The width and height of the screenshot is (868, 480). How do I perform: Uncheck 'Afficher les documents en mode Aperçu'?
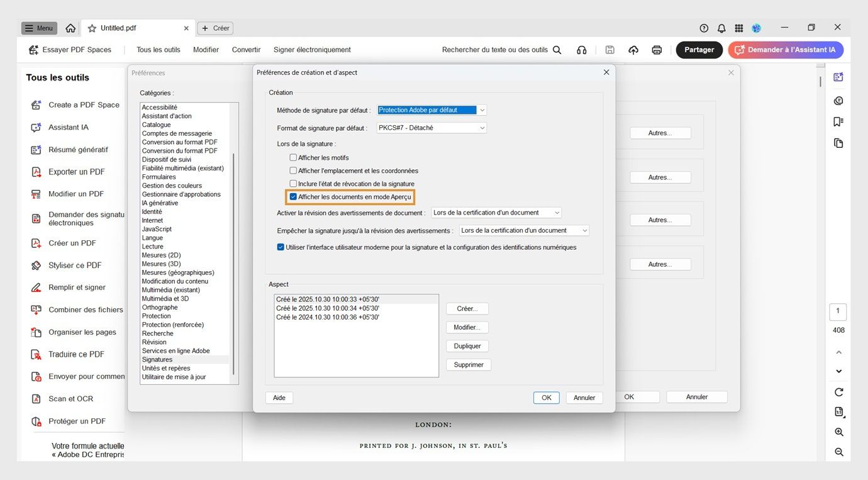pyautogui.click(x=292, y=196)
